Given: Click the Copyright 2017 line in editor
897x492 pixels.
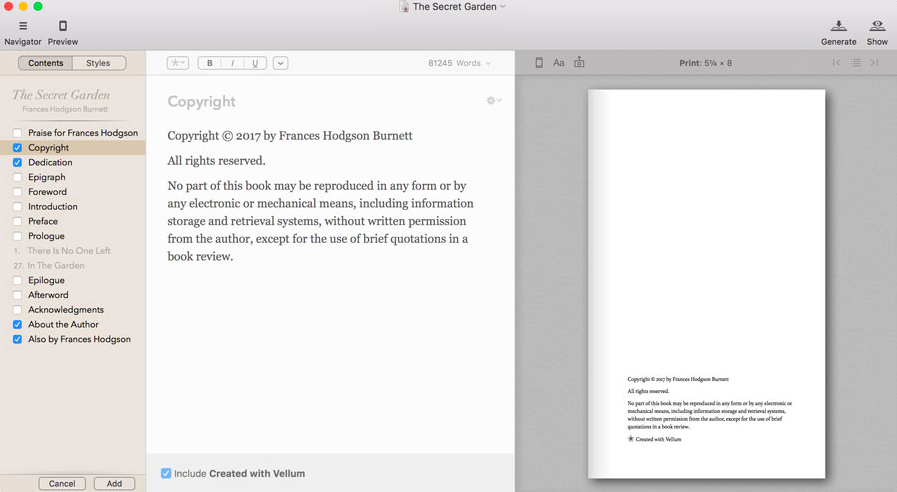Looking at the screenshot, I should (x=290, y=136).
